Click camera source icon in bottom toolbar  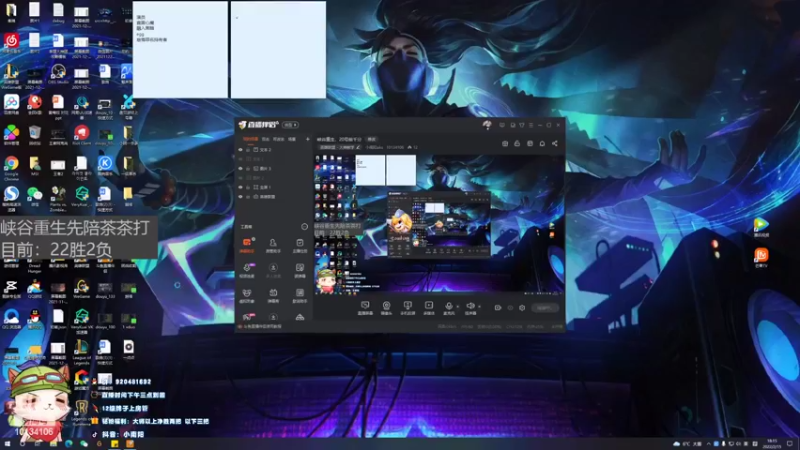(x=386, y=306)
